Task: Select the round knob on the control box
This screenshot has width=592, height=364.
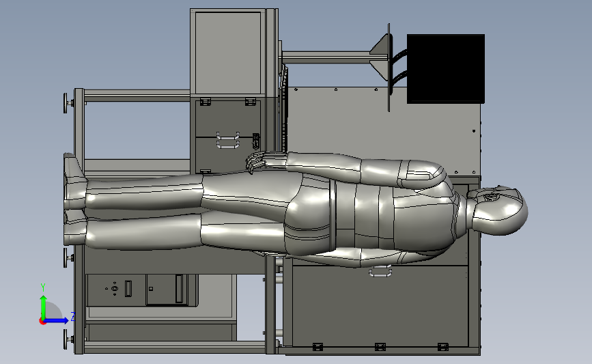Action: pyautogui.click(x=115, y=288)
